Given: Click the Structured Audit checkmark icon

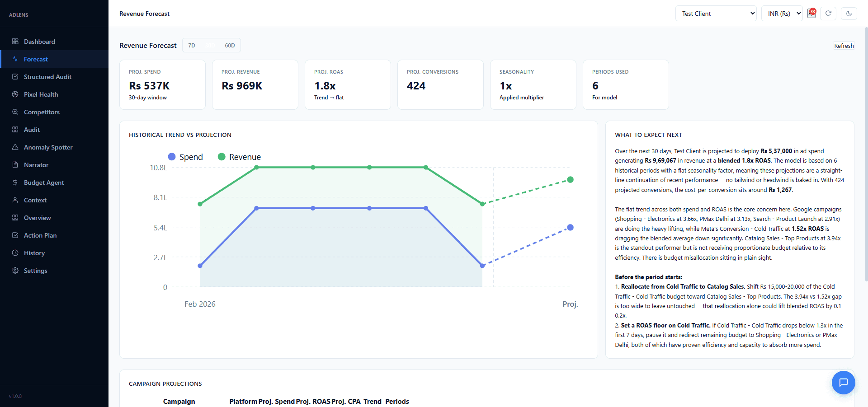Looking at the screenshot, I should click(x=15, y=77).
